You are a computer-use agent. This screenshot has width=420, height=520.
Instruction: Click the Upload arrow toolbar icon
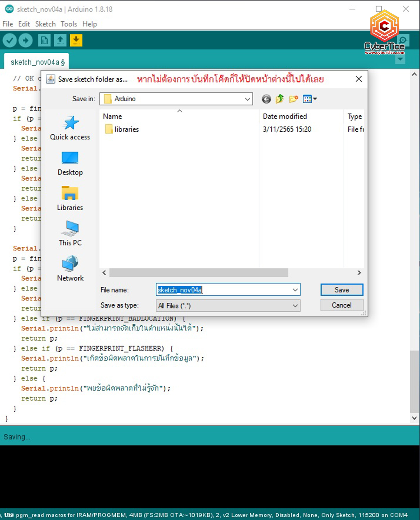click(x=25, y=41)
